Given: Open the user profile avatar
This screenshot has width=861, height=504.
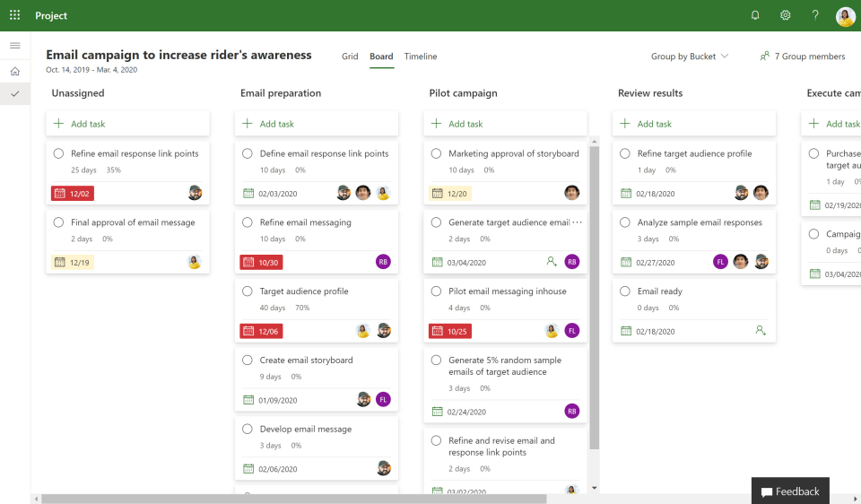Looking at the screenshot, I should (845, 16).
